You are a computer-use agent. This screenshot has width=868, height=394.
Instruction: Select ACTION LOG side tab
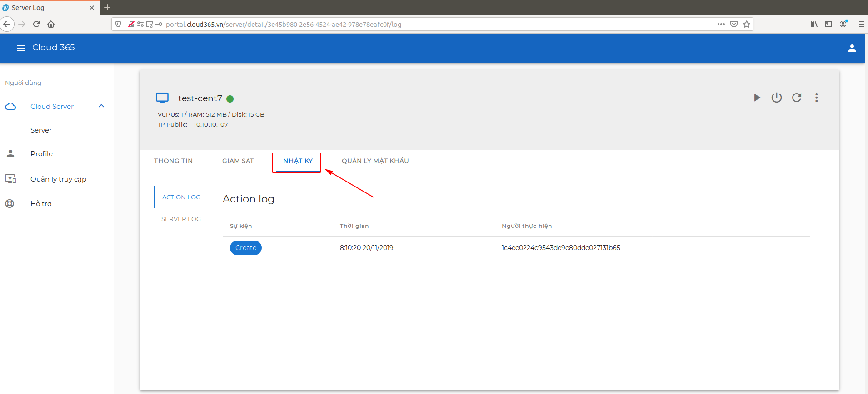(181, 197)
